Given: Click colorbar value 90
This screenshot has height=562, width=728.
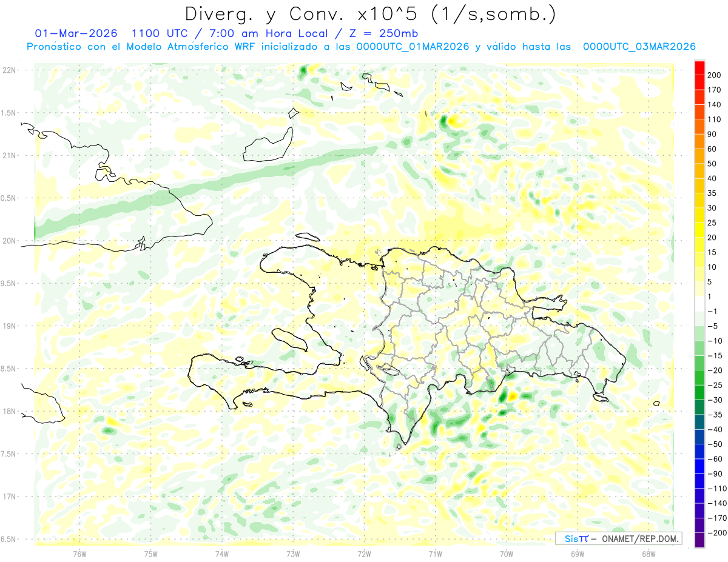Looking at the screenshot, I should point(713,134).
